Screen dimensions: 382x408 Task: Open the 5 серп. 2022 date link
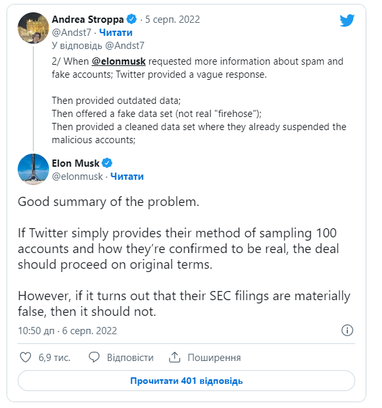point(172,19)
